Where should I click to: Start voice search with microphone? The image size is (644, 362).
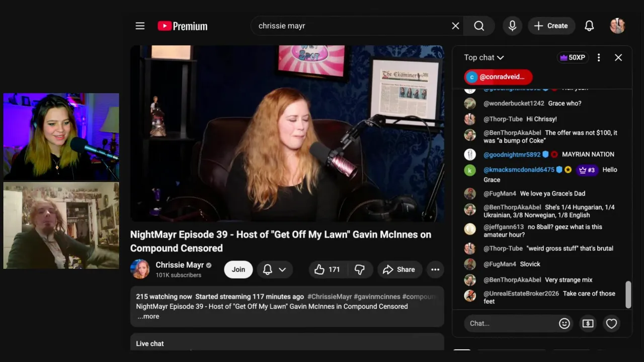[512, 26]
